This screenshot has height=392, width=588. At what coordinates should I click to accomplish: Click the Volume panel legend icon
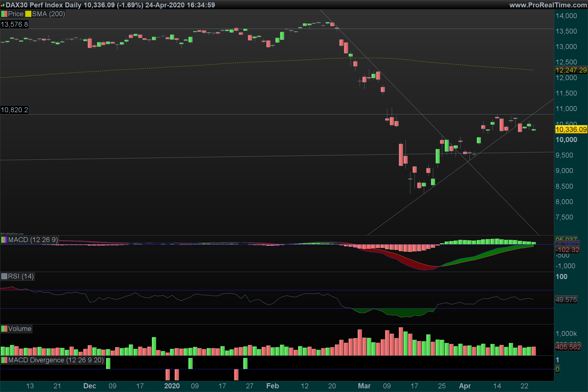(x=4, y=329)
